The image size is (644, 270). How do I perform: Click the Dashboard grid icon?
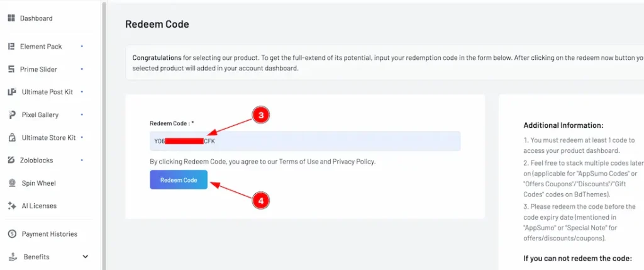point(11,18)
